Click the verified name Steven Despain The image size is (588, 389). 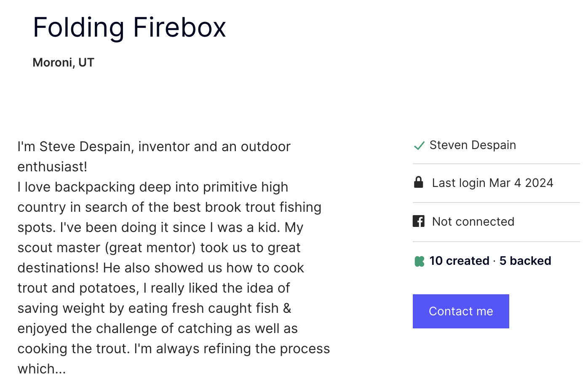(x=473, y=145)
